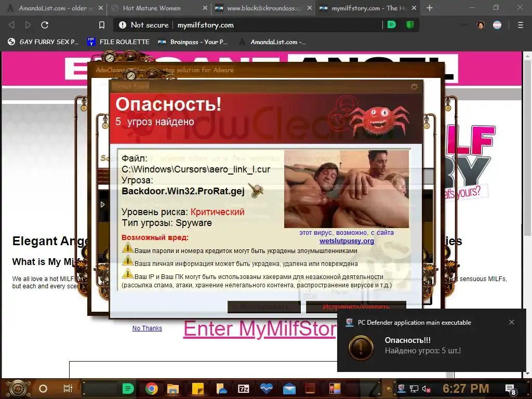
Task: Go back using the browser back arrow
Action: pos(11,25)
